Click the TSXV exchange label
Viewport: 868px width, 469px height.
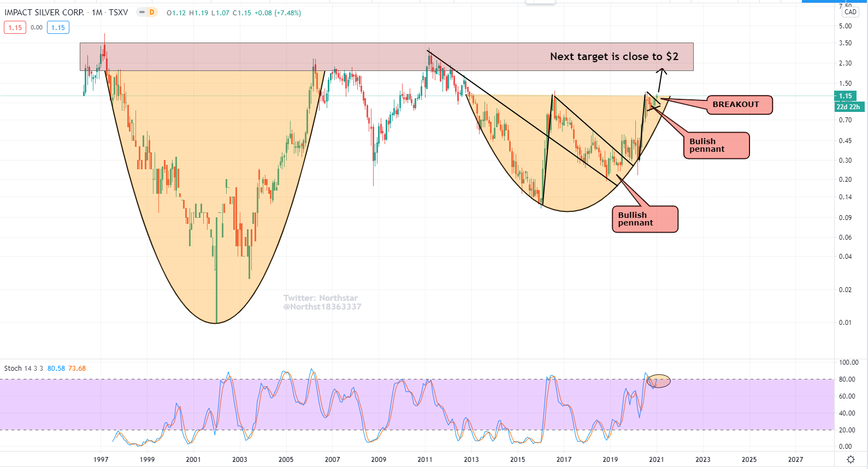tap(119, 13)
